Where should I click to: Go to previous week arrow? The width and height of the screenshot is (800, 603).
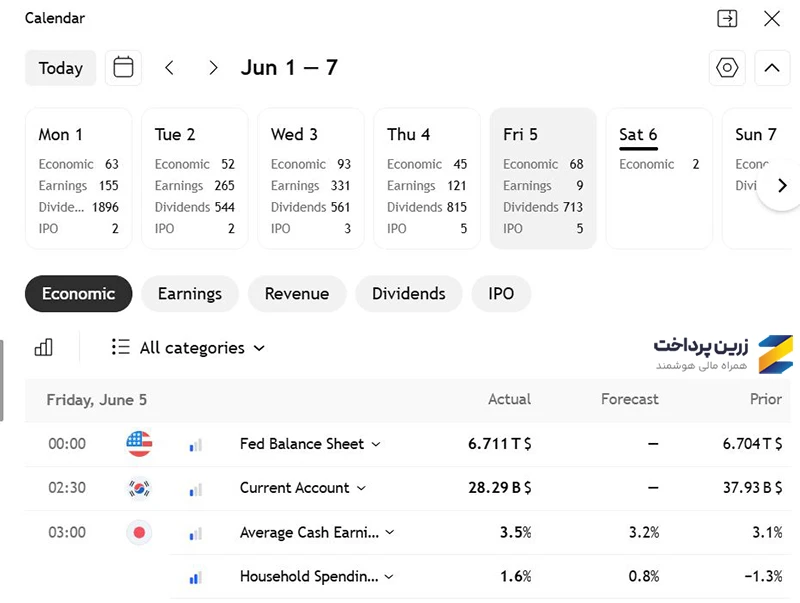[x=169, y=67]
